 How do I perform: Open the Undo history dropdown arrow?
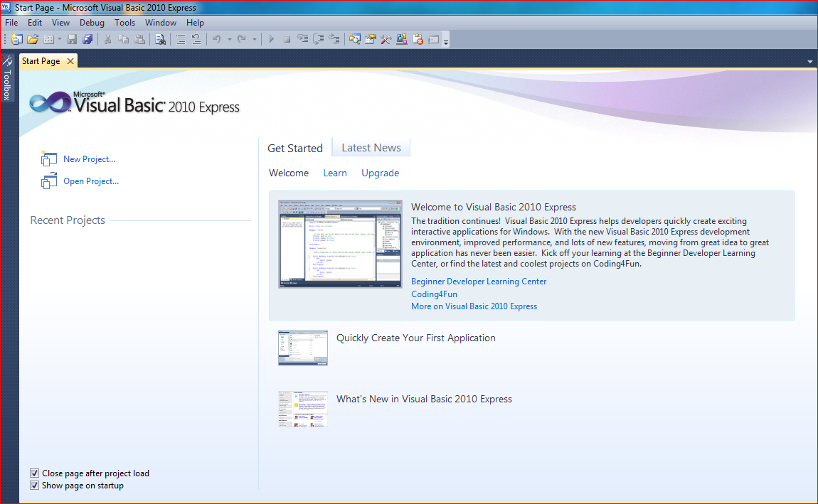[229, 39]
